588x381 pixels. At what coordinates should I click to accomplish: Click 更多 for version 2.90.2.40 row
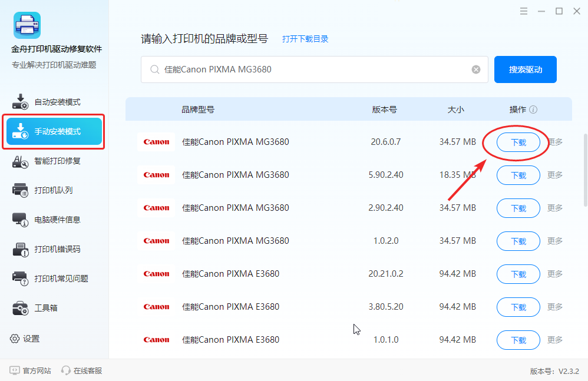coord(555,208)
